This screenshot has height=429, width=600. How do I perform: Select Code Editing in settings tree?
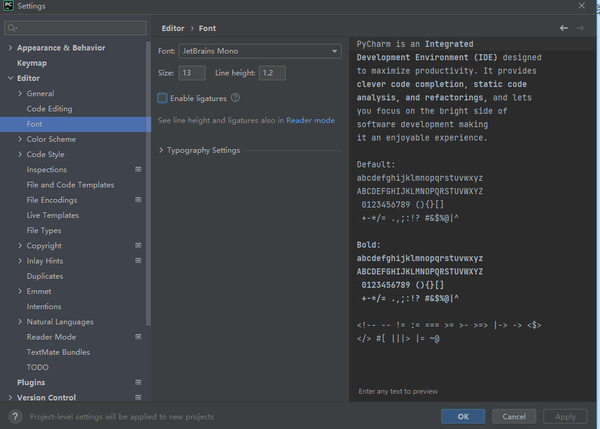[x=49, y=109]
